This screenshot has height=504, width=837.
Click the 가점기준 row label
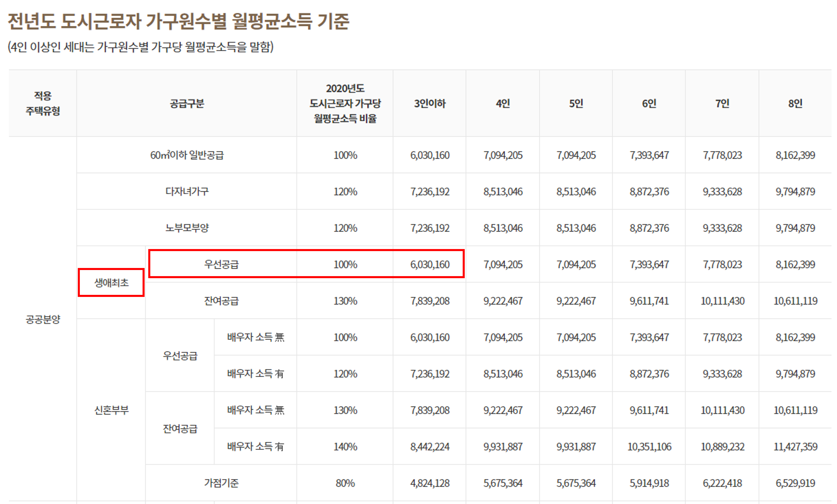pos(221,483)
